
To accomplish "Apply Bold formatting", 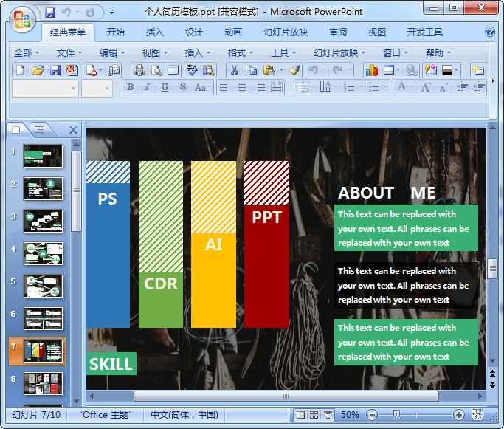I will (x=130, y=87).
